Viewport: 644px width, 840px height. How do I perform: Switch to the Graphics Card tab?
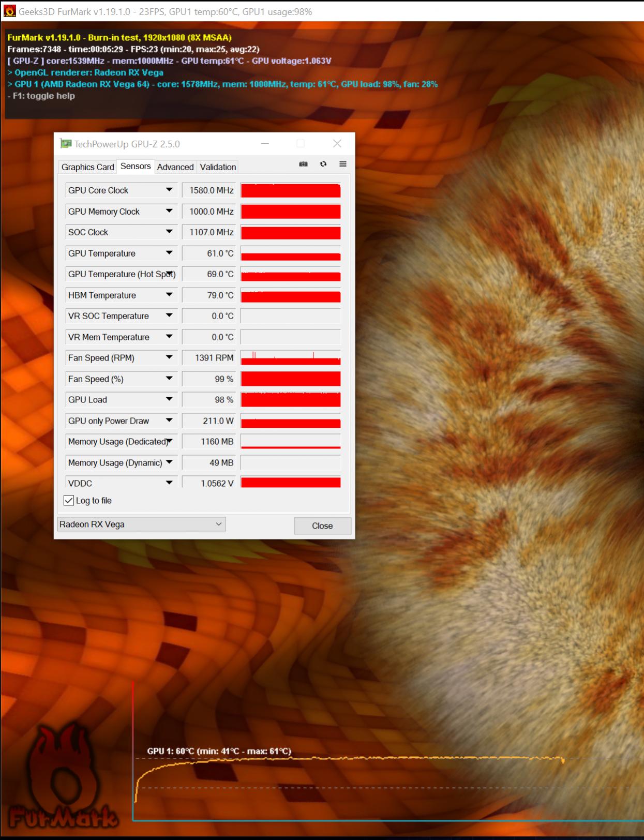87,167
